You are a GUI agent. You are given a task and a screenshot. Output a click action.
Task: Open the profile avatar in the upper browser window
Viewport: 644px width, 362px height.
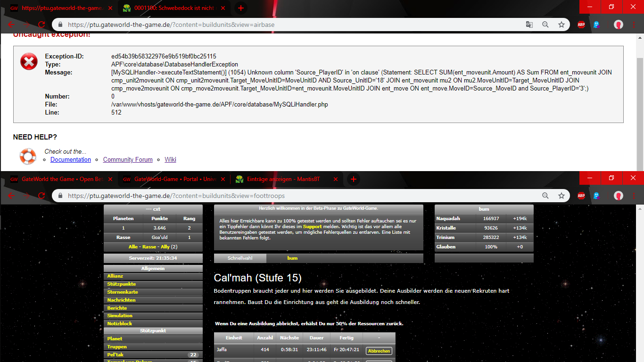(x=619, y=25)
